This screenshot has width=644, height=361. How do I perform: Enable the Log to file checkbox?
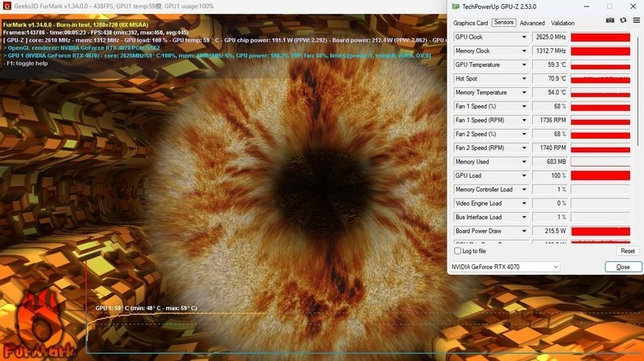pyautogui.click(x=456, y=251)
